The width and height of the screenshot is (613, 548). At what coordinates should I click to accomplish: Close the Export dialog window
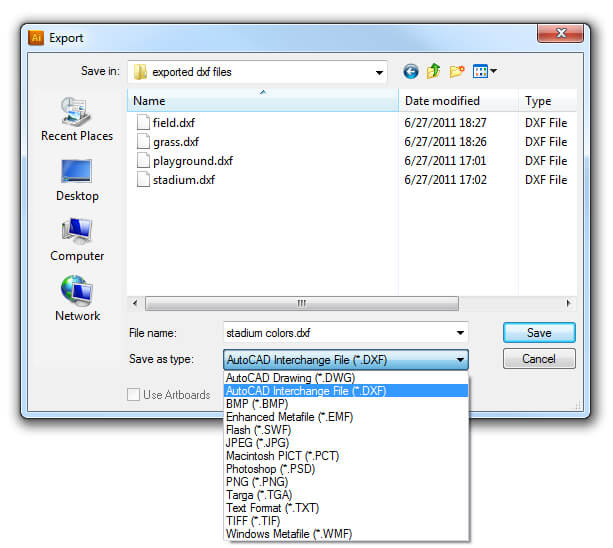coord(560,33)
